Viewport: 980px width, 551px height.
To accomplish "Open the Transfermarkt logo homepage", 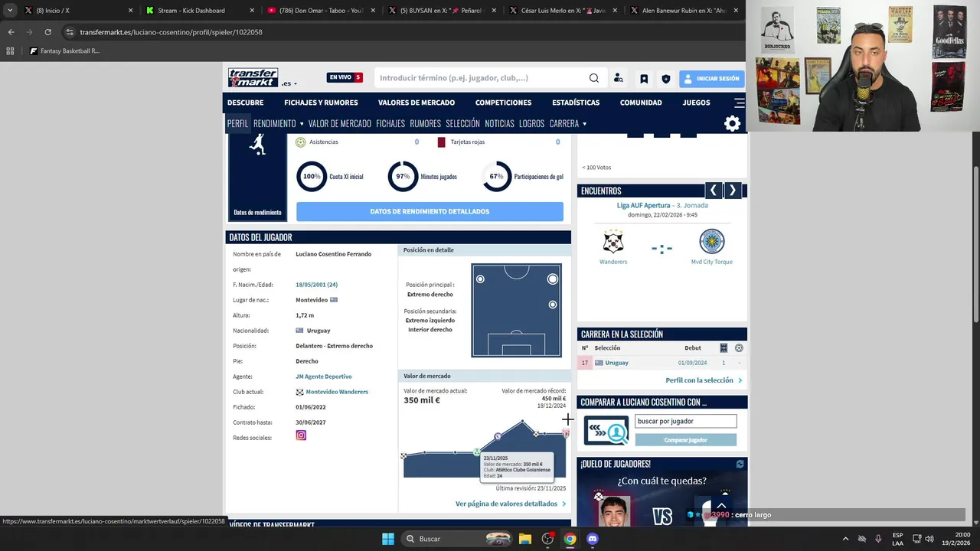I will [x=253, y=77].
